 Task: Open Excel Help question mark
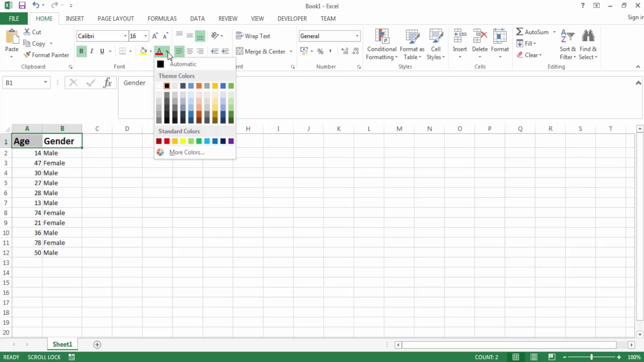coord(583,6)
